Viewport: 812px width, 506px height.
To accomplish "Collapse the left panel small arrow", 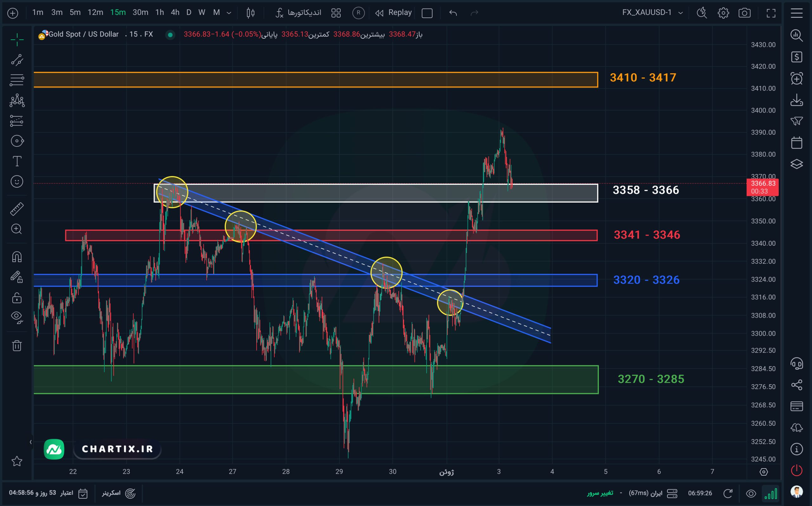I will coord(30,442).
